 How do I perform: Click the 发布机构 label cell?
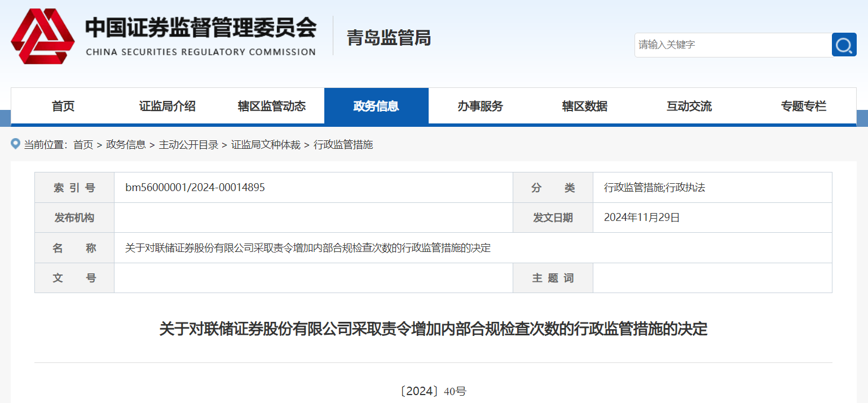pos(74,218)
